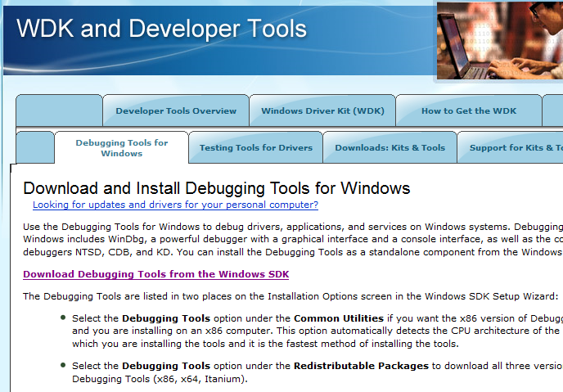This screenshot has width=563, height=392.
Task: Click the bold 'Redistributable Packages' text
Action: click(361, 366)
